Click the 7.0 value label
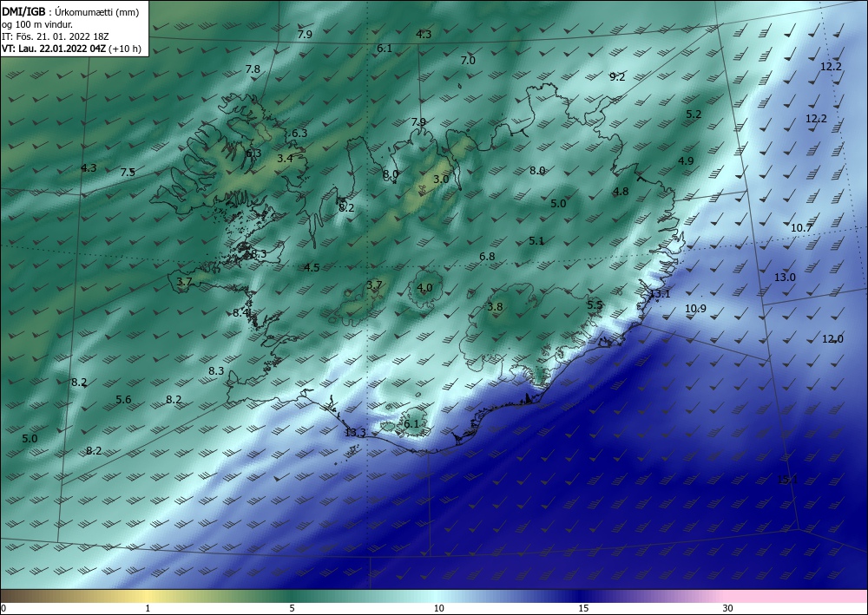 tap(468, 60)
